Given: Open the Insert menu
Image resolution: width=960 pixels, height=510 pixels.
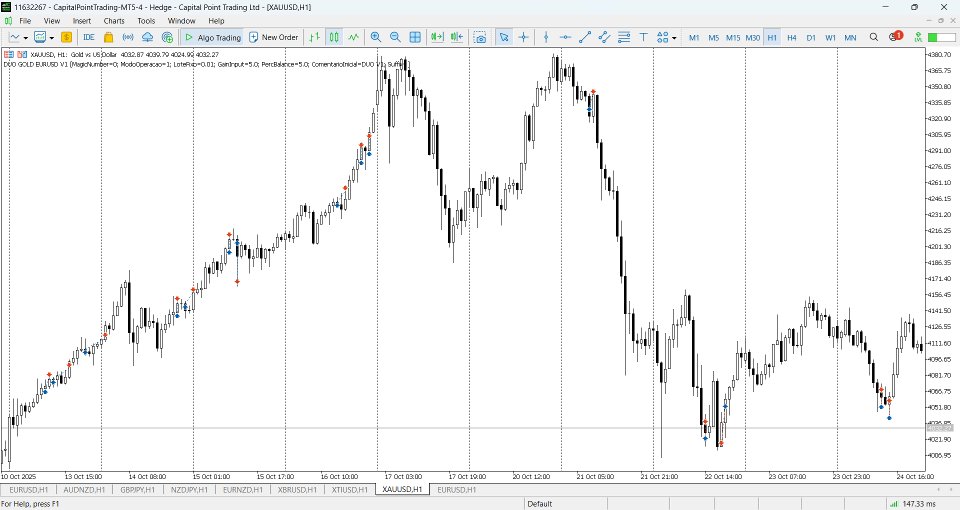Looking at the screenshot, I should [82, 21].
